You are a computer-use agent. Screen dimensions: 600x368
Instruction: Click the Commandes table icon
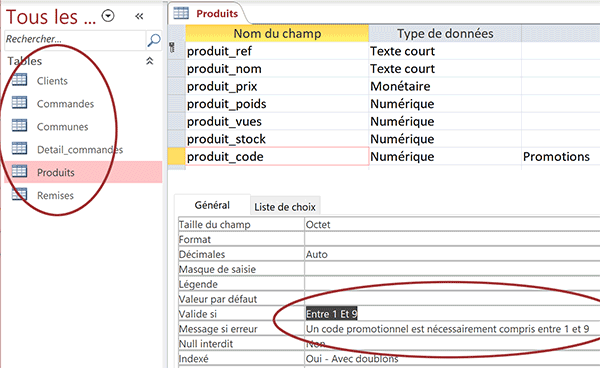[x=20, y=103]
